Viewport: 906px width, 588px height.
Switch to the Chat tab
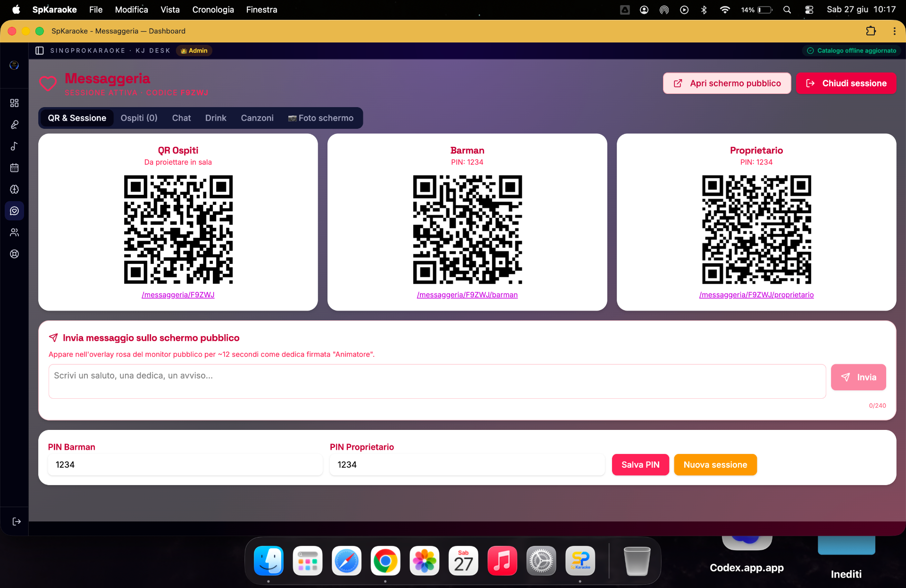181,118
